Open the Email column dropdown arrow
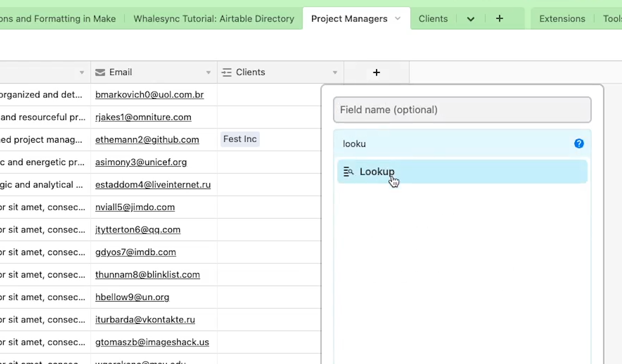 point(208,72)
